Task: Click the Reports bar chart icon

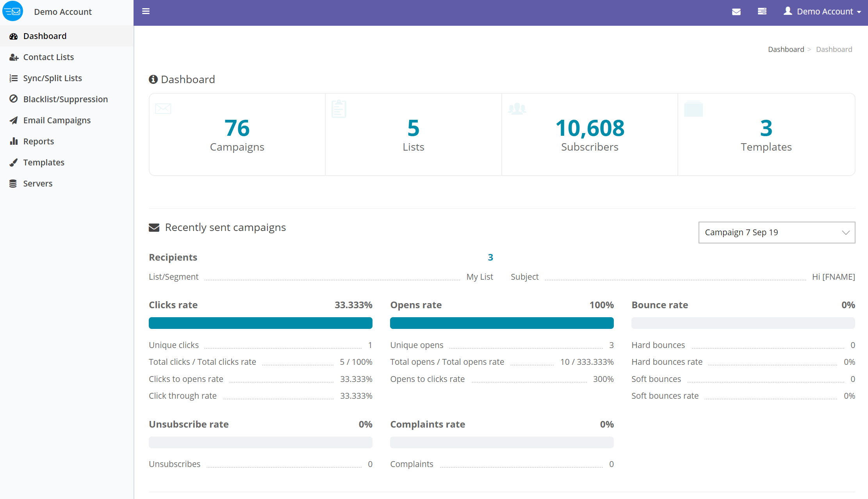Action: (14, 141)
